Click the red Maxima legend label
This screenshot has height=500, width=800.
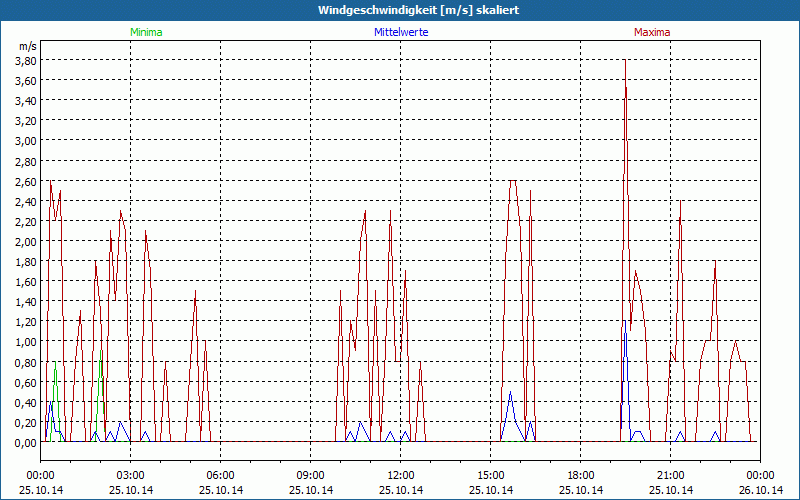tap(652, 32)
